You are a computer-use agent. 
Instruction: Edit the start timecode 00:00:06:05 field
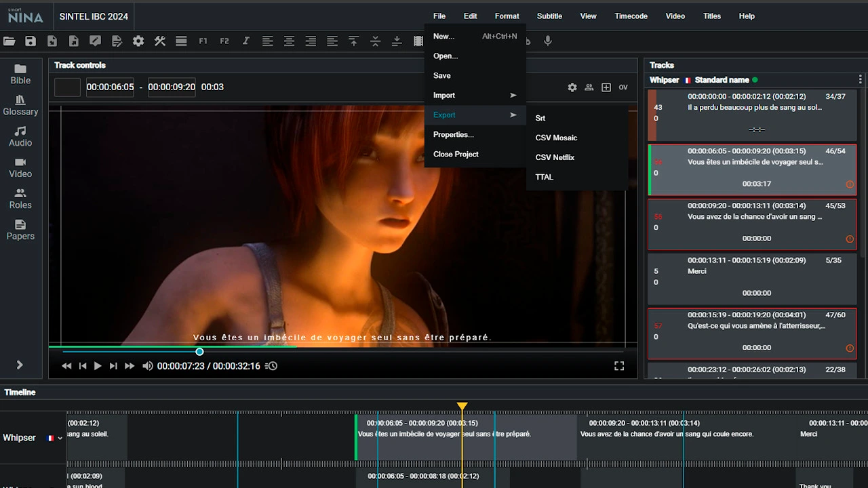[110, 87]
